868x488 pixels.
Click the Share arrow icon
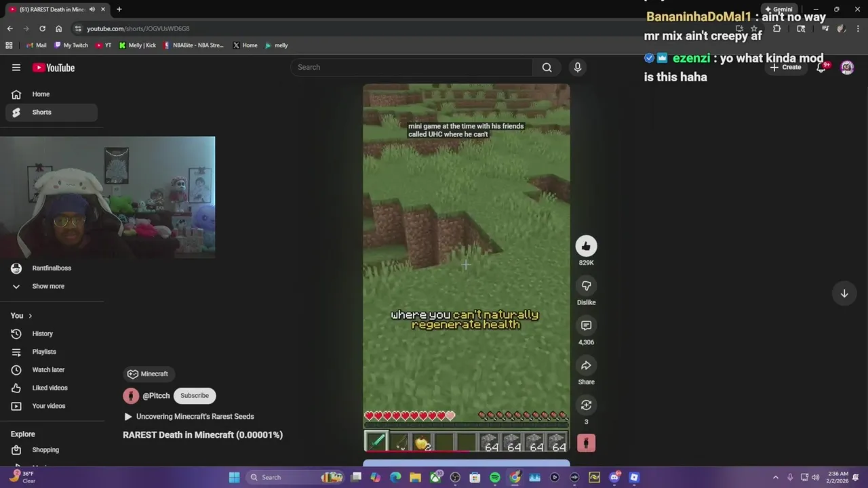click(x=586, y=366)
